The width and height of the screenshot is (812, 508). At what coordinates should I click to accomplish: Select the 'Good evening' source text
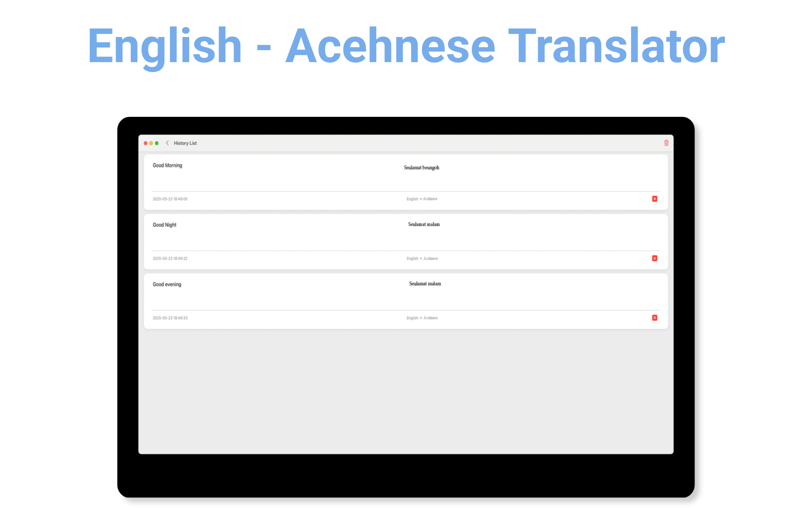tap(167, 284)
